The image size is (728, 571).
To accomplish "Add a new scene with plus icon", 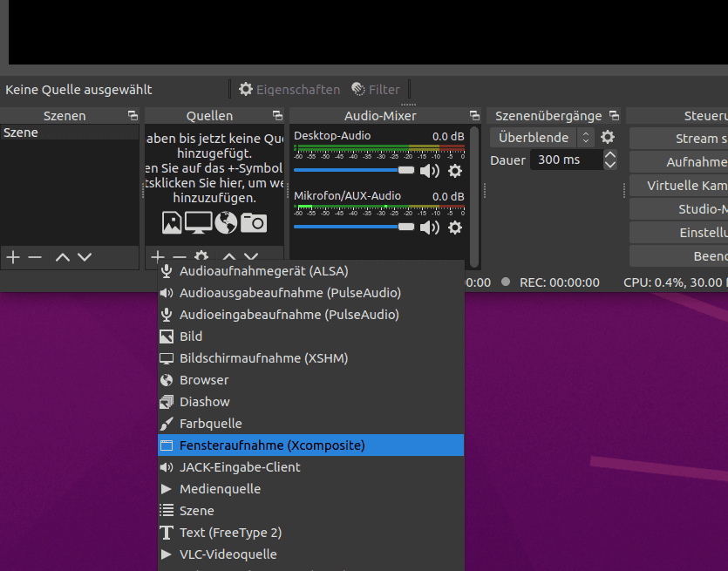I will click(x=13, y=257).
